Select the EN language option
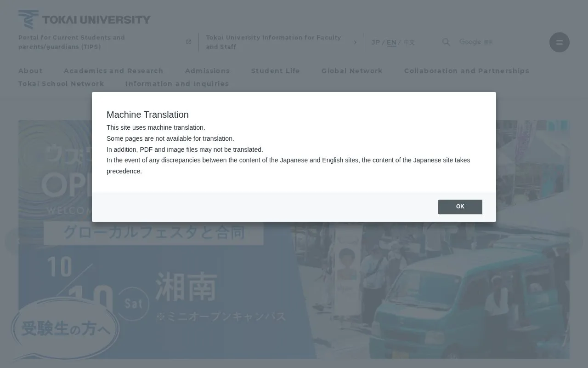The height and width of the screenshot is (368, 588). [x=391, y=42]
